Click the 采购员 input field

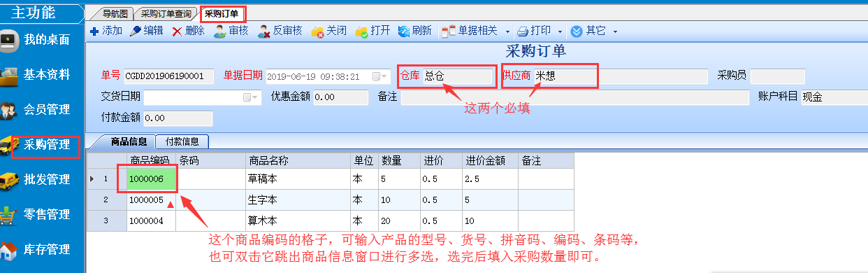pos(778,76)
